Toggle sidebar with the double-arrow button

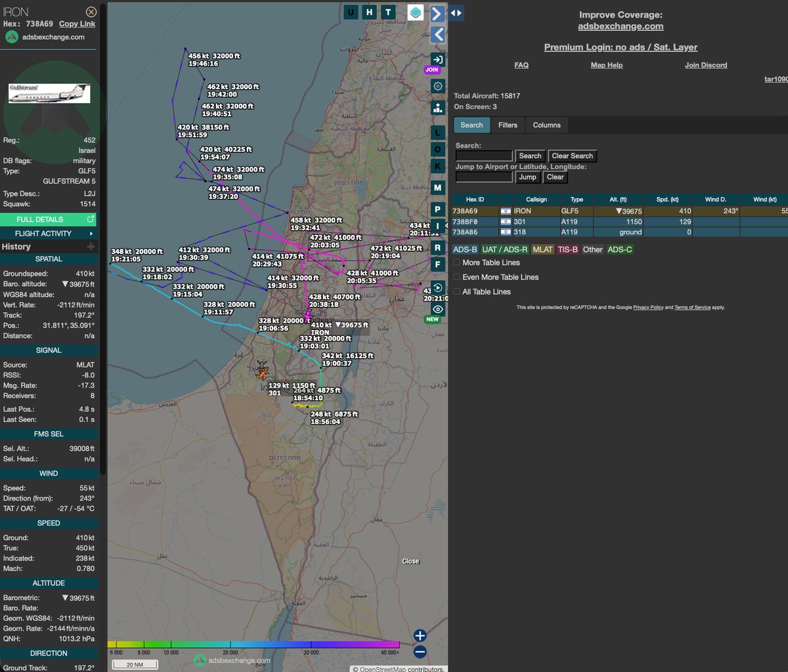coord(456,12)
